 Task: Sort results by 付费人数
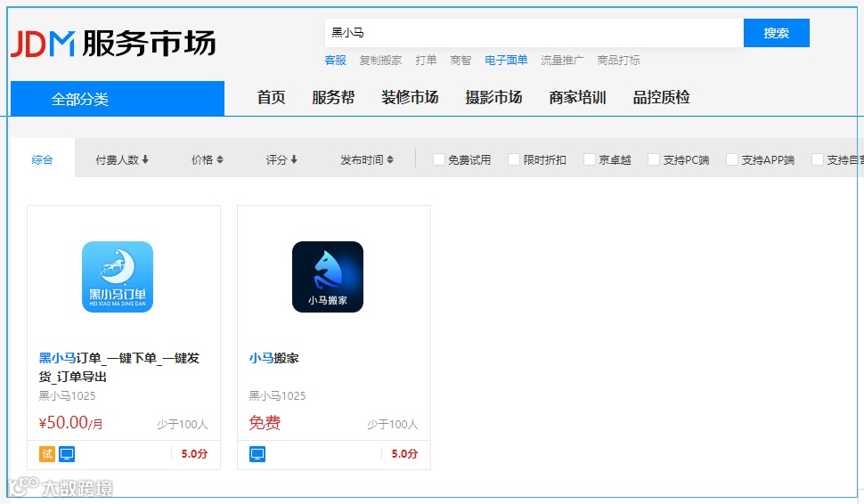(122, 159)
